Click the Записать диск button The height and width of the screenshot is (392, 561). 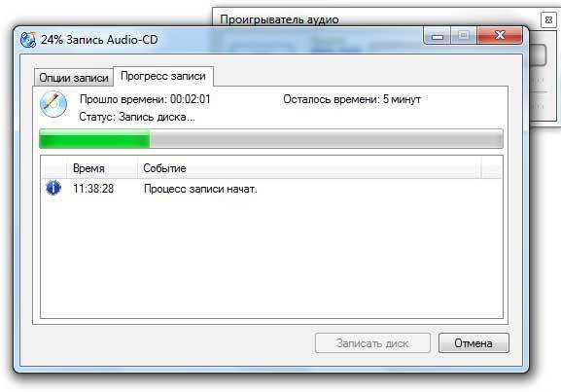(372, 343)
